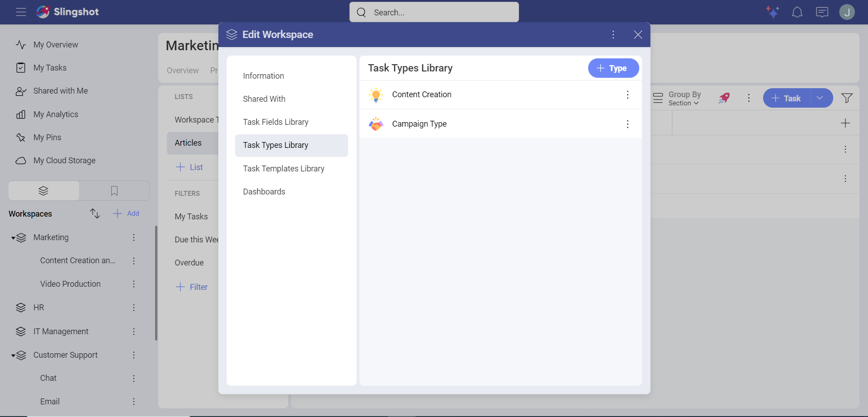Open task list more options menu
The width and height of the screenshot is (868, 417).
coord(749,98)
